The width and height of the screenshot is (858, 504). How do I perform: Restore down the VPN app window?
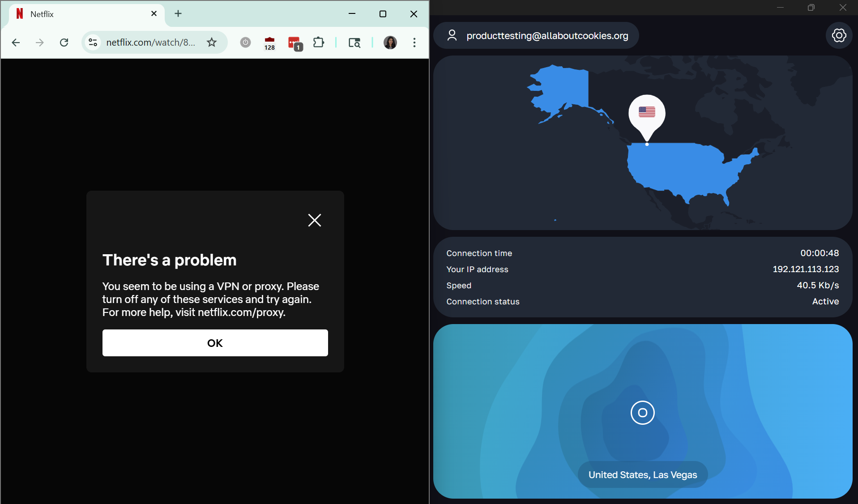(811, 8)
